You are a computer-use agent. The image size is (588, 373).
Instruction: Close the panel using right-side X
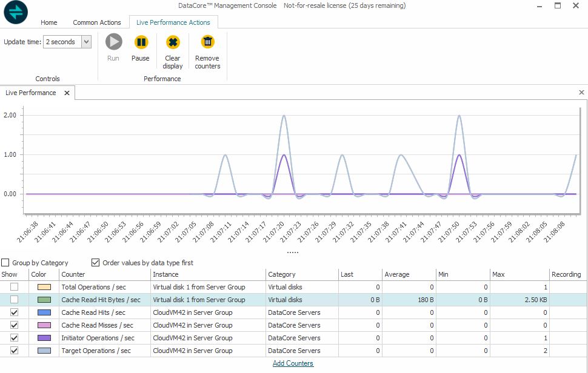click(581, 93)
